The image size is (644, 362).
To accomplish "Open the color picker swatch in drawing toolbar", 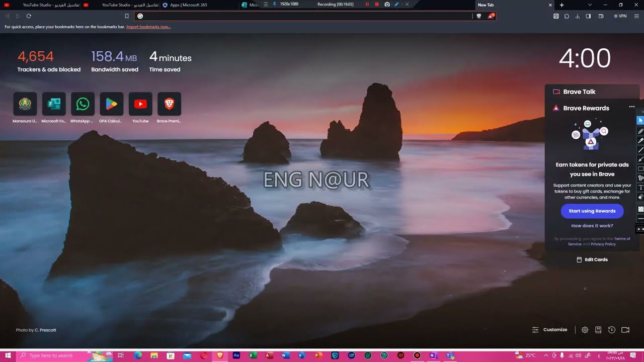I will 640,209.
